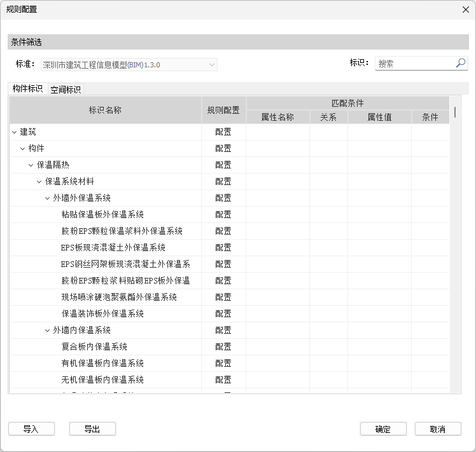476x452 pixels.
Task: Collapse the 保温隔热 tree node
Action: 31,165
